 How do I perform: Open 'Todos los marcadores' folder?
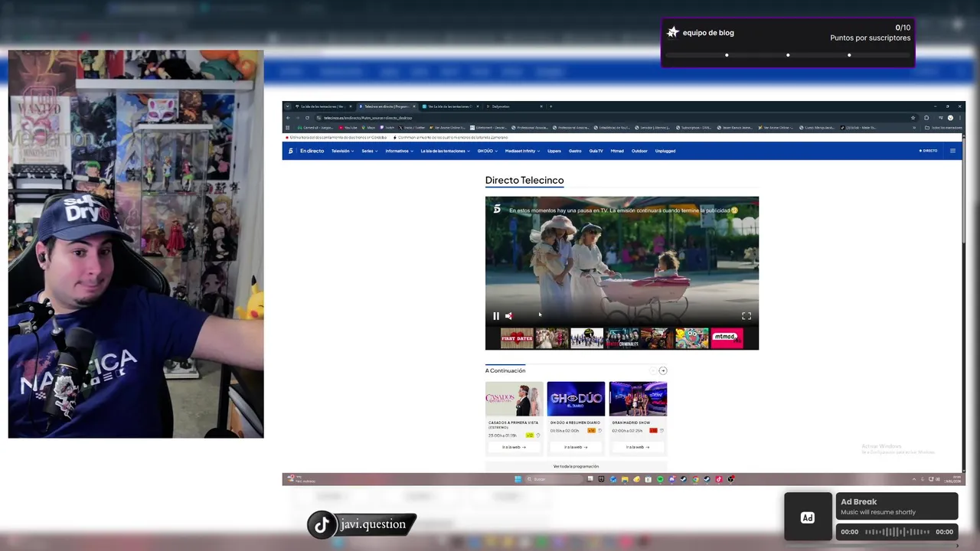(x=944, y=128)
